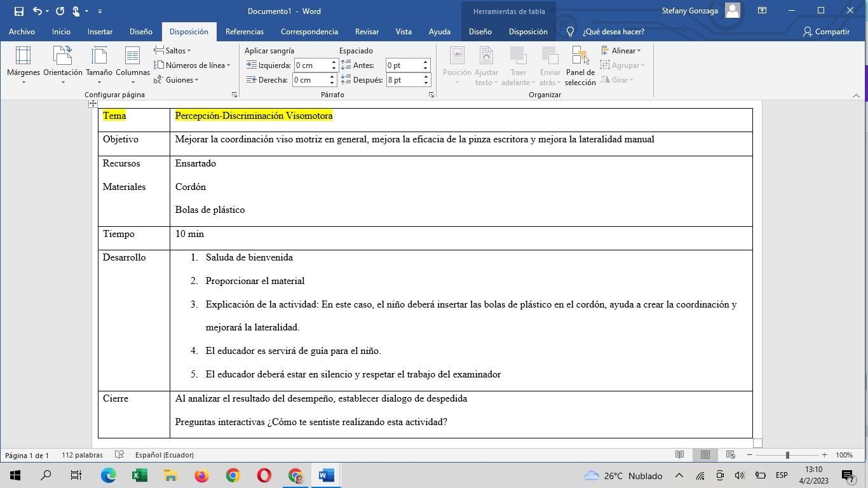Open Tamaño page size menu

[99, 65]
